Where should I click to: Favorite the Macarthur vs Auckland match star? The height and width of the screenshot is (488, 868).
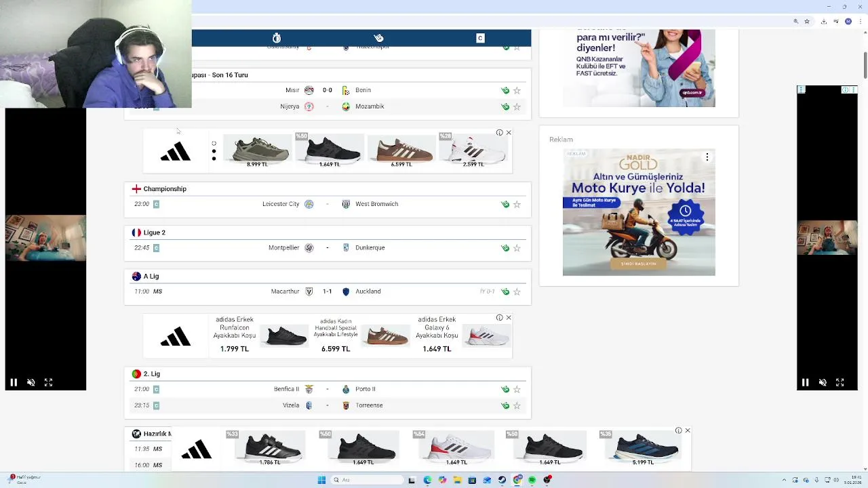click(517, 291)
